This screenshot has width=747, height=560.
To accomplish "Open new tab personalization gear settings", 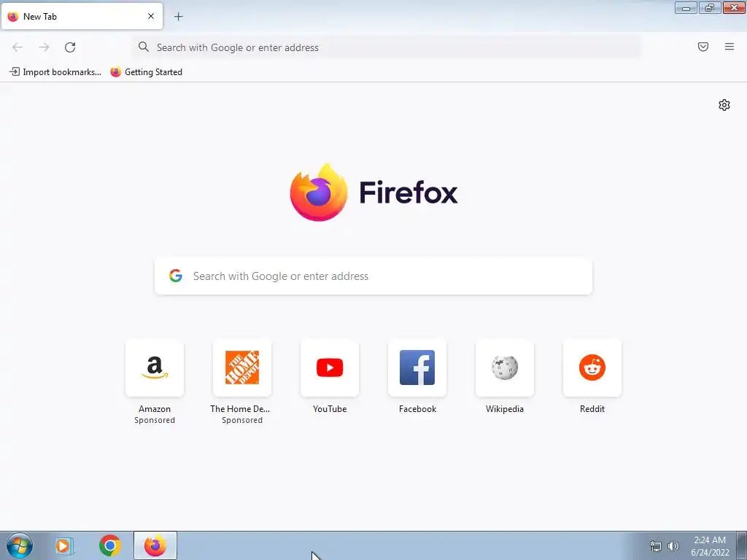I will [x=724, y=105].
